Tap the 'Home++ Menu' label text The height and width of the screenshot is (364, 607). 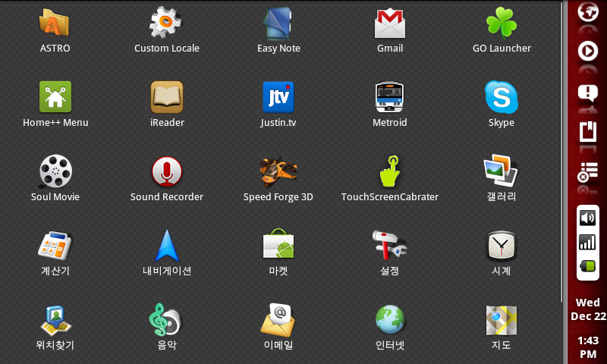coord(55,123)
